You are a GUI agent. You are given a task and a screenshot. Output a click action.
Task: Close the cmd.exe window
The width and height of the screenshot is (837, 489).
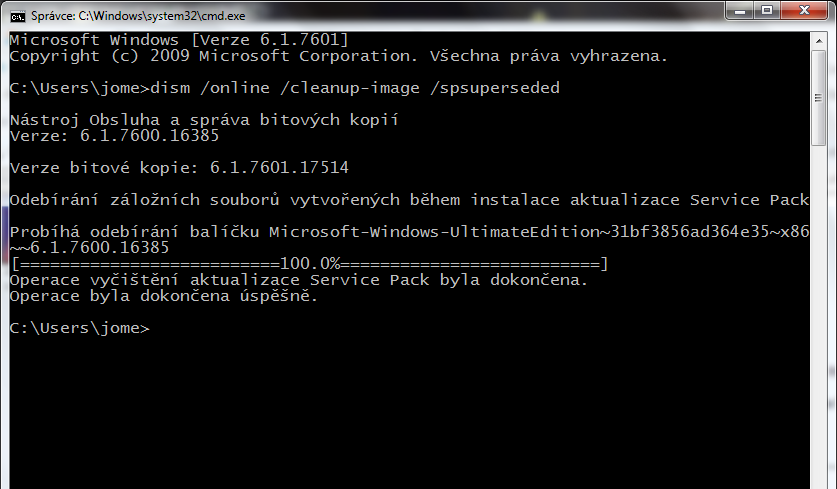point(804,11)
